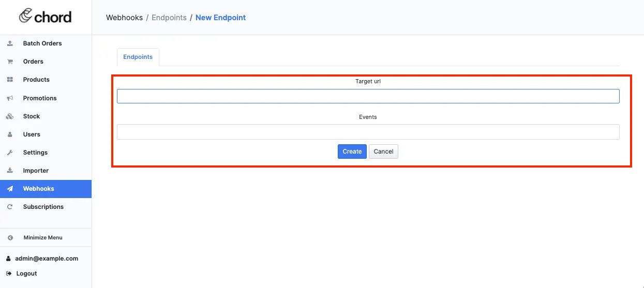The image size is (644, 288).
Task: Click the Settings wrench icon
Action: coord(10,153)
